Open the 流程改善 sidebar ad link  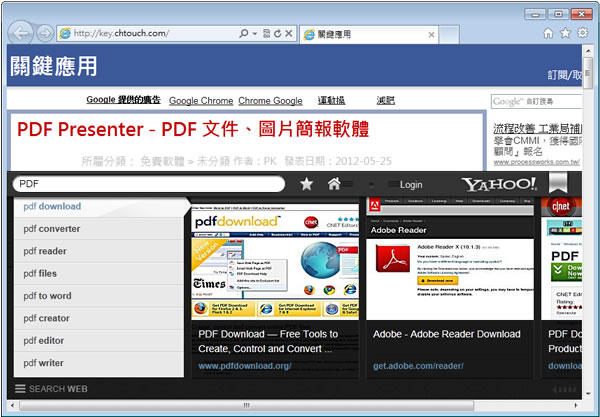click(537, 129)
